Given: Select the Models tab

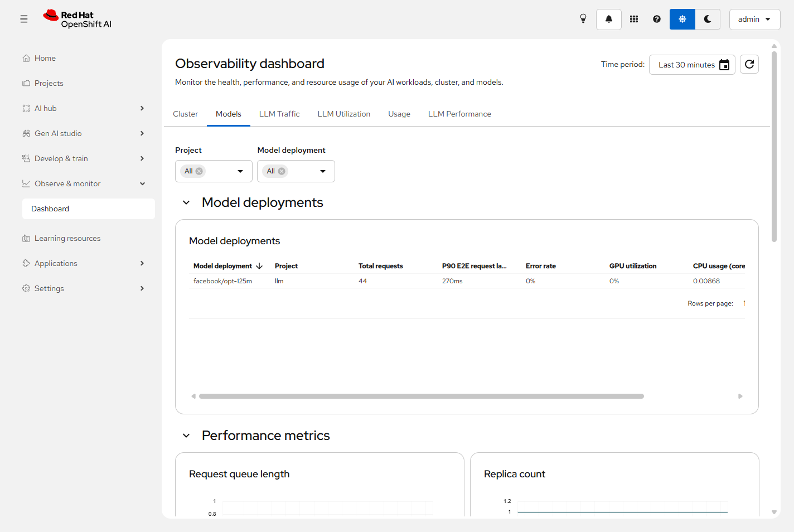Looking at the screenshot, I should 229,114.
